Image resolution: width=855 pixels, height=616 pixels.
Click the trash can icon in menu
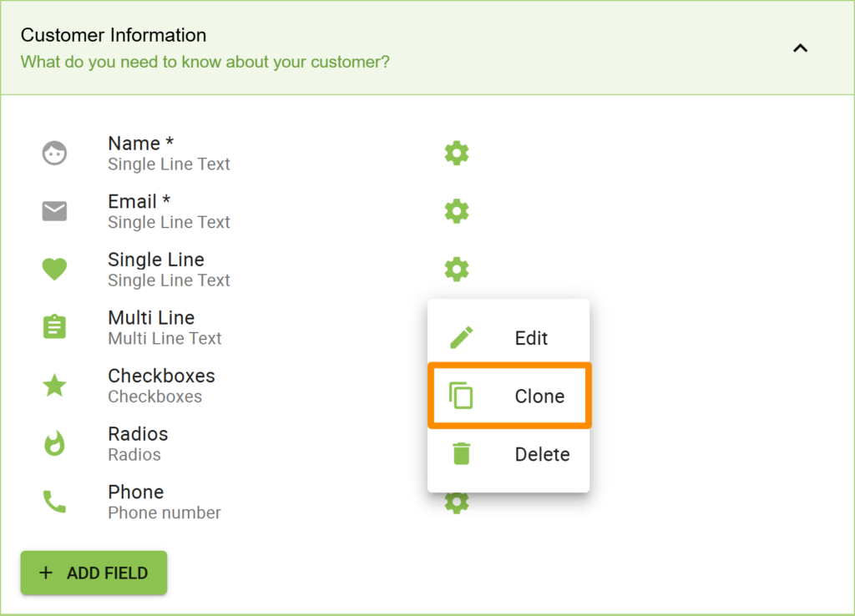coord(461,453)
